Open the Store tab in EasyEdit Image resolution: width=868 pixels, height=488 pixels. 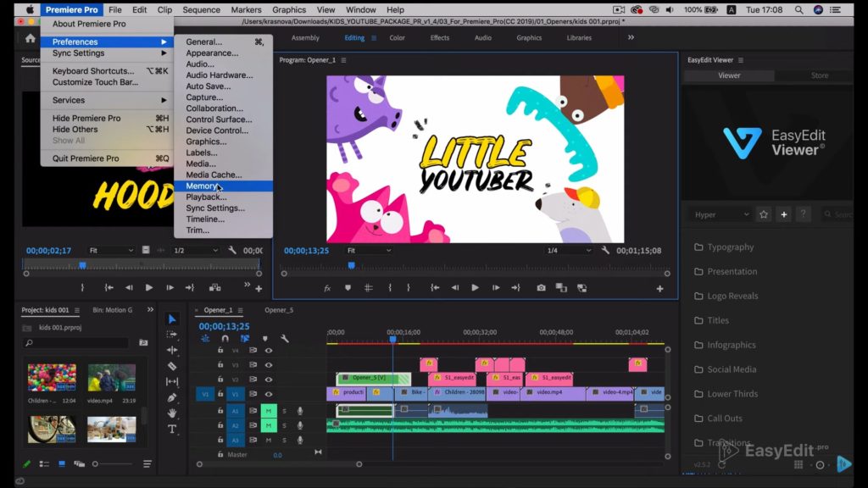[820, 75]
